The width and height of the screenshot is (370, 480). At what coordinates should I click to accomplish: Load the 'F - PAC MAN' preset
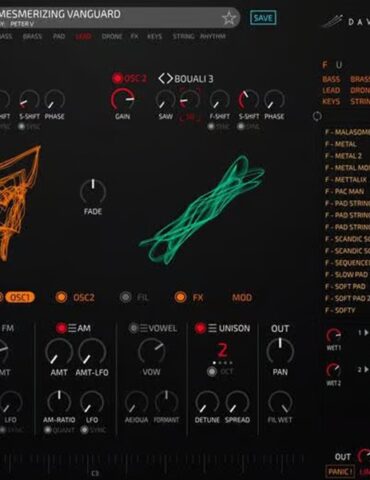[345, 191]
